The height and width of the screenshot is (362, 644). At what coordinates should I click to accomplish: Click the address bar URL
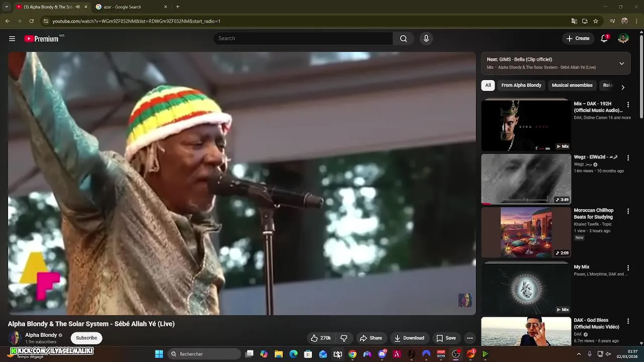point(136,21)
